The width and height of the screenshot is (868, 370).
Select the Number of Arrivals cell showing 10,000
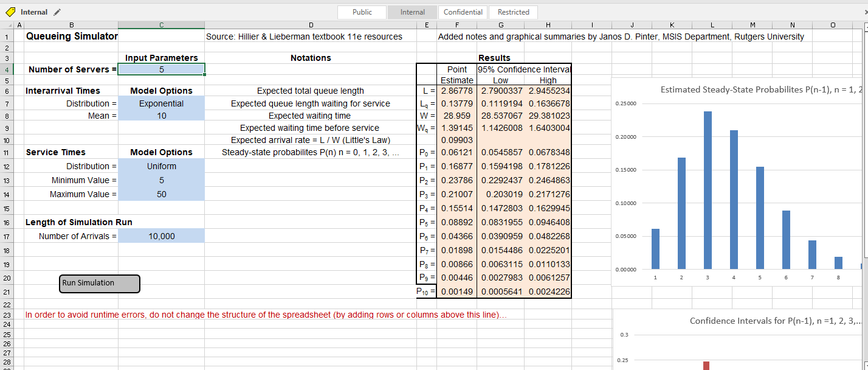[161, 236]
